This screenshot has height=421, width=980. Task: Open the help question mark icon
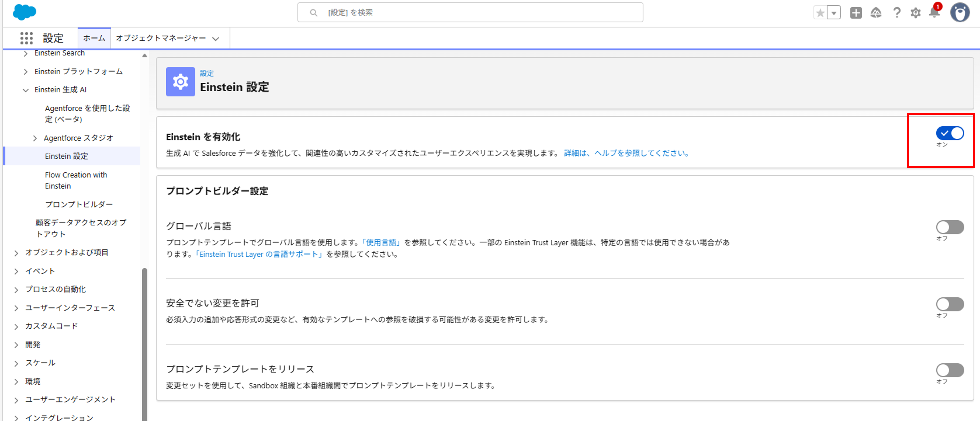click(x=897, y=13)
